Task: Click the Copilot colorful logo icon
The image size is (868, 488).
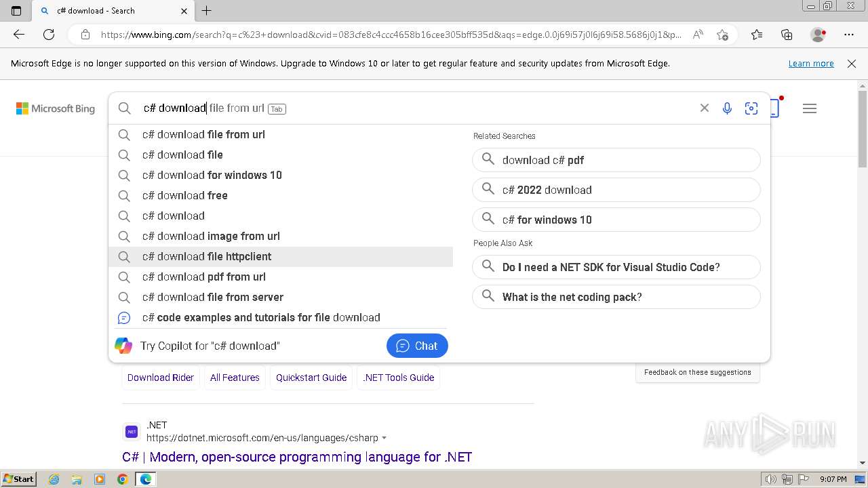Action: [x=123, y=346]
